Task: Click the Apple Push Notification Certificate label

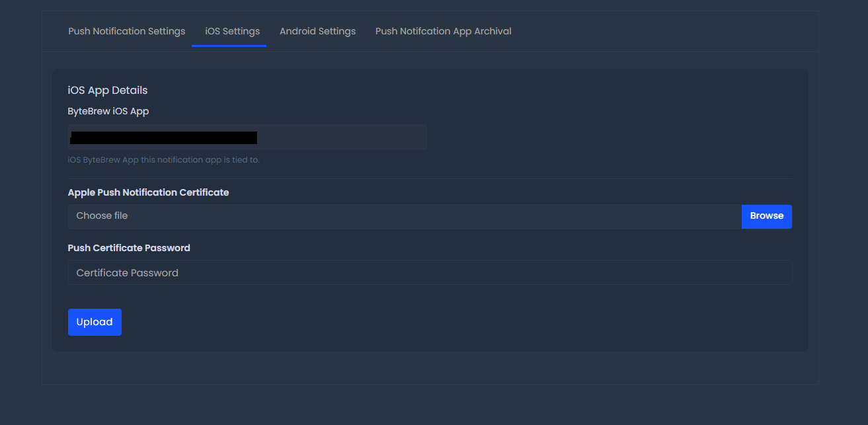Action: pos(148,192)
